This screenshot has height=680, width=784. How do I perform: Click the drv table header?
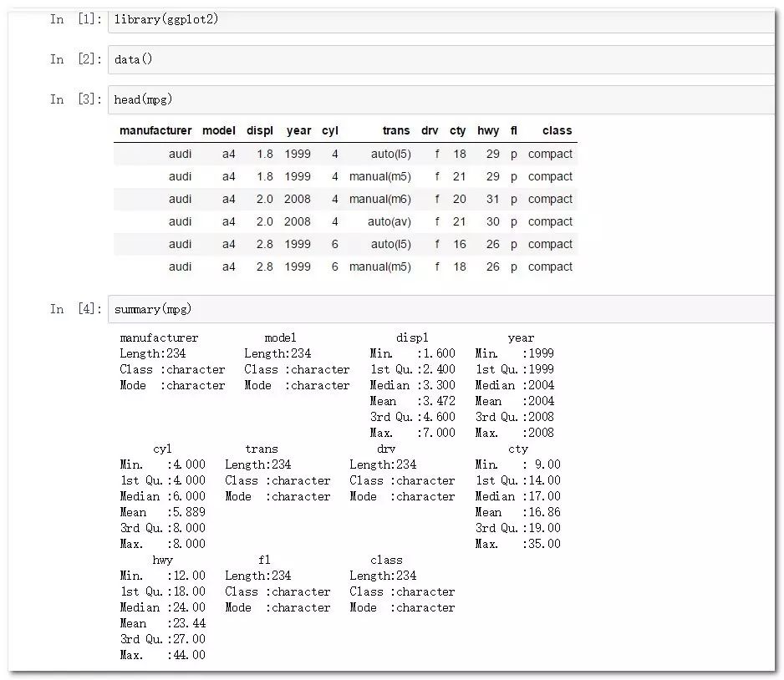click(430, 130)
